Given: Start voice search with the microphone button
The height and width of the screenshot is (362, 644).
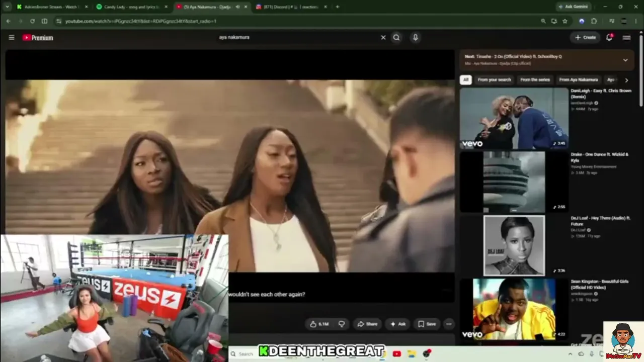Looking at the screenshot, I should tap(415, 37).
